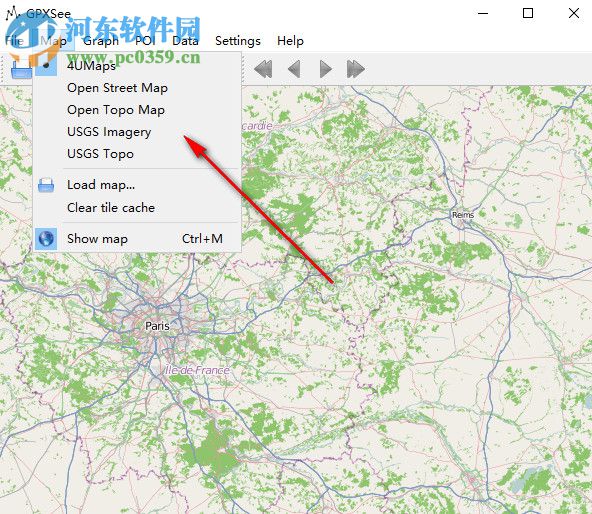Image resolution: width=592 pixels, height=514 pixels.
Task: Click the open file toolbar icon
Action: coord(21,69)
